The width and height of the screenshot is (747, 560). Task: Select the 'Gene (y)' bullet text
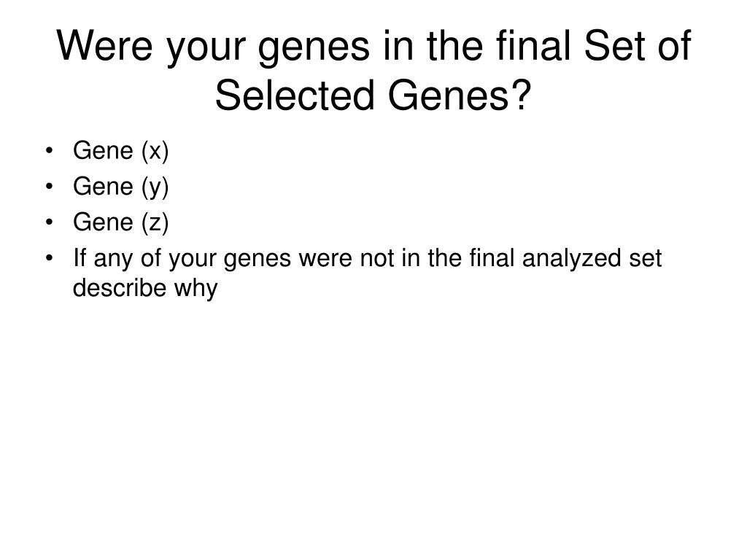click(120, 187)
